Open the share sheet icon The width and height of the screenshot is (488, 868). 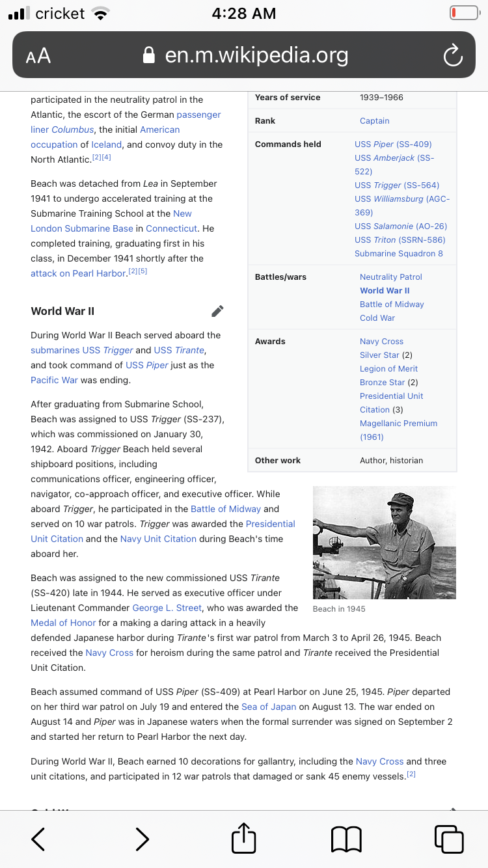[x=244, y=837]
